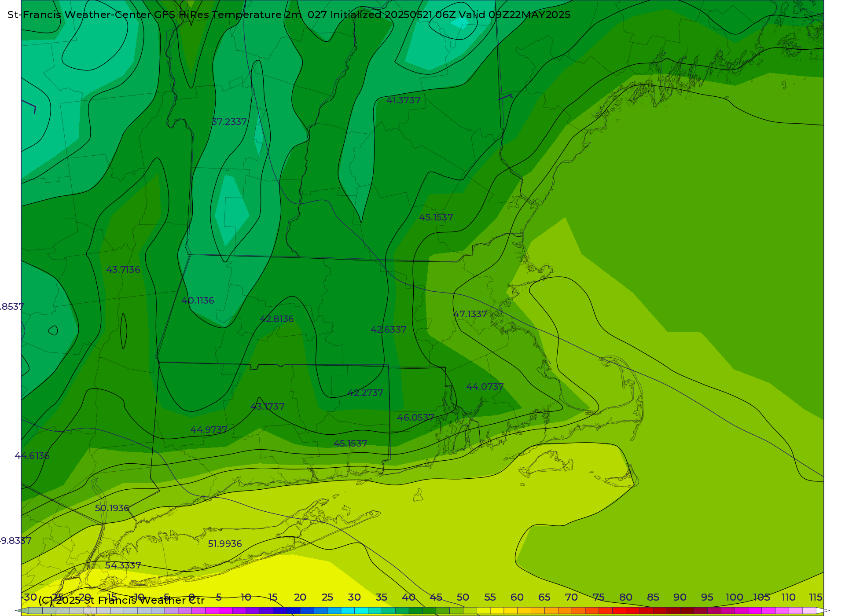Pick the 47.1337 temperature label
This screenshot has width=845, height=616.
(x=470, y=314)
